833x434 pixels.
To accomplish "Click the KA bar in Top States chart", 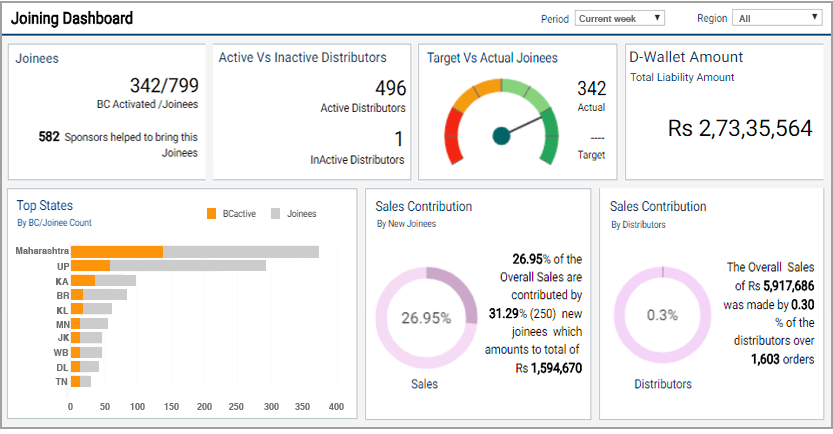I will pos(104,280).
